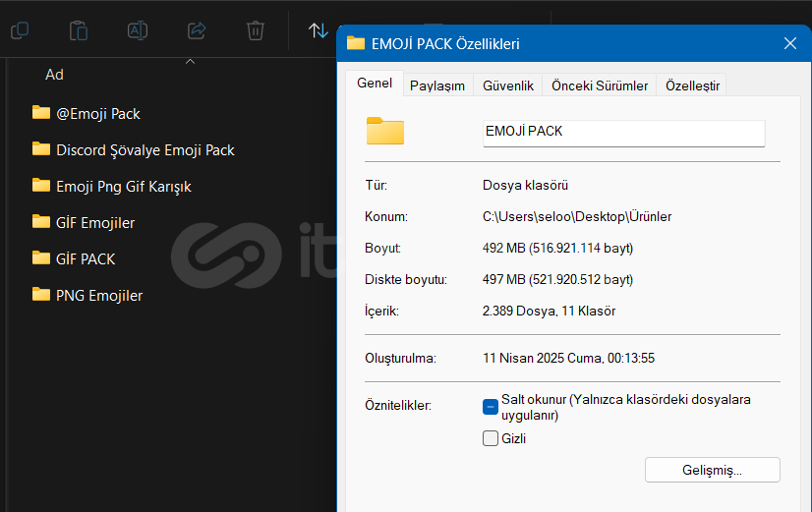Click the Delete trash can icon
The height and width of the screenshot is (512, 812).
[256, 30]
